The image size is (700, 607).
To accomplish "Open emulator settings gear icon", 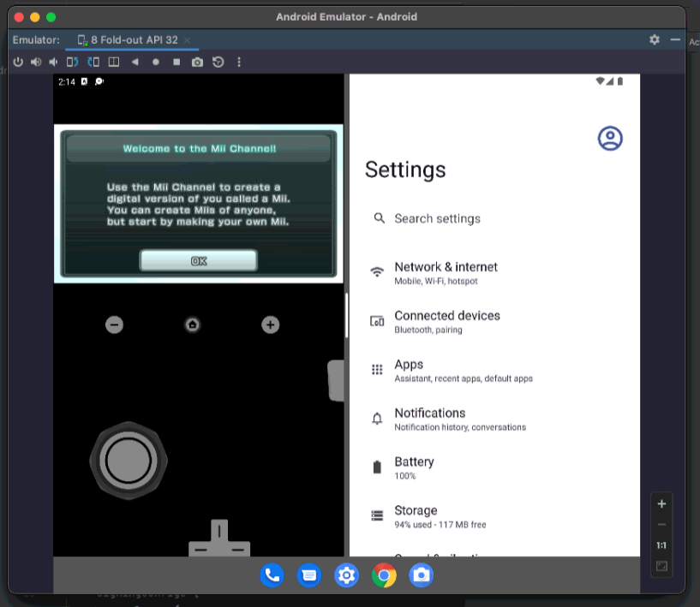I will pyautogui.click(x=655, y=39).
